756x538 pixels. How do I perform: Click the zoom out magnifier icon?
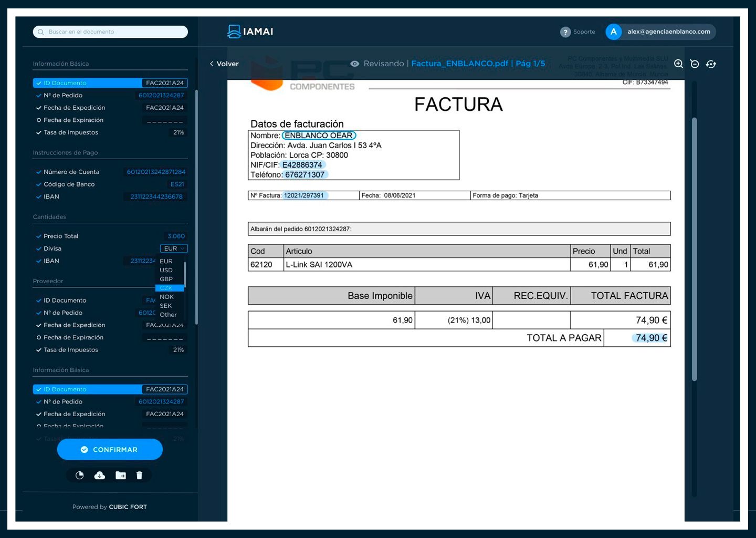pyautogui.click(x=695, y=64)
